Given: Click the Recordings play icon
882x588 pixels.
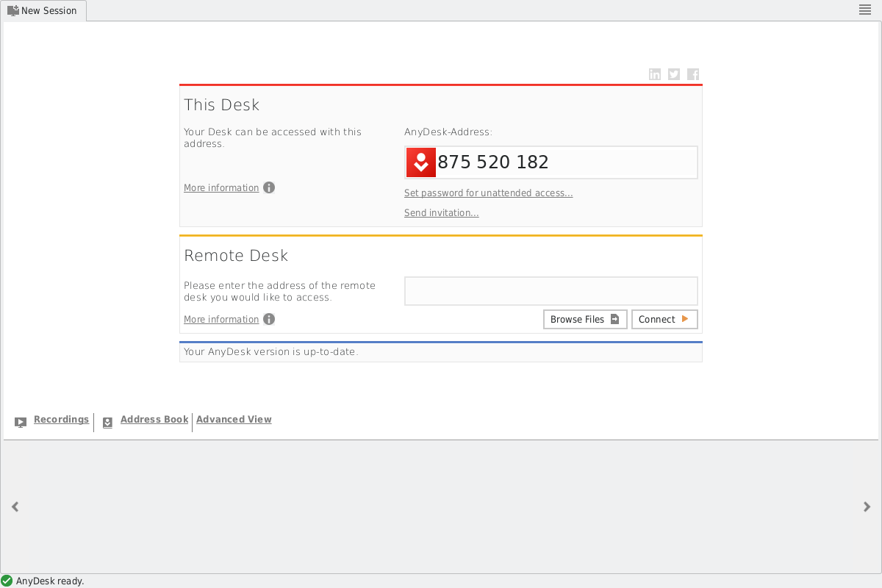Looking at the screenshot, I should pos(21,422).
